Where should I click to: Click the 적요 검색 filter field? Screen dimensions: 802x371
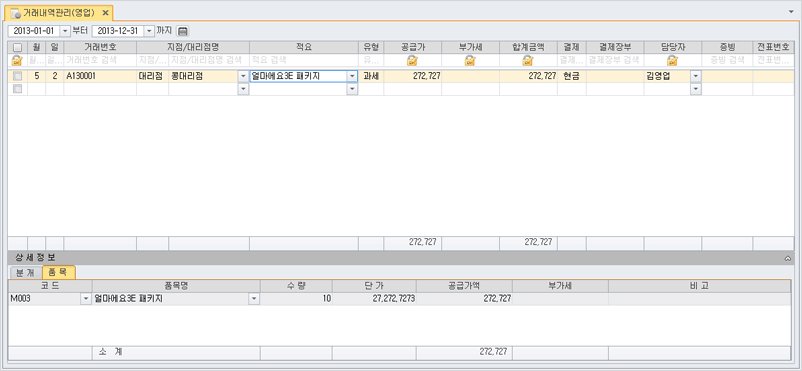coord(303,60)
